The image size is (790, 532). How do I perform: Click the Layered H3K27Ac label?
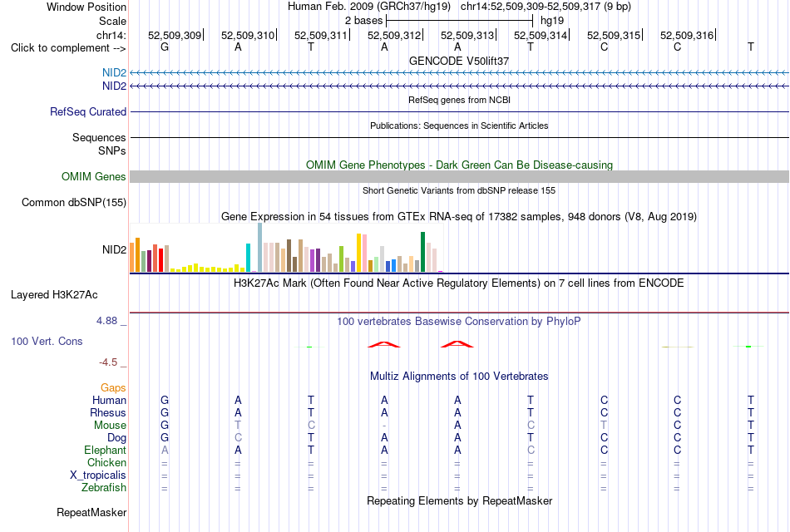tap(54, 295)
